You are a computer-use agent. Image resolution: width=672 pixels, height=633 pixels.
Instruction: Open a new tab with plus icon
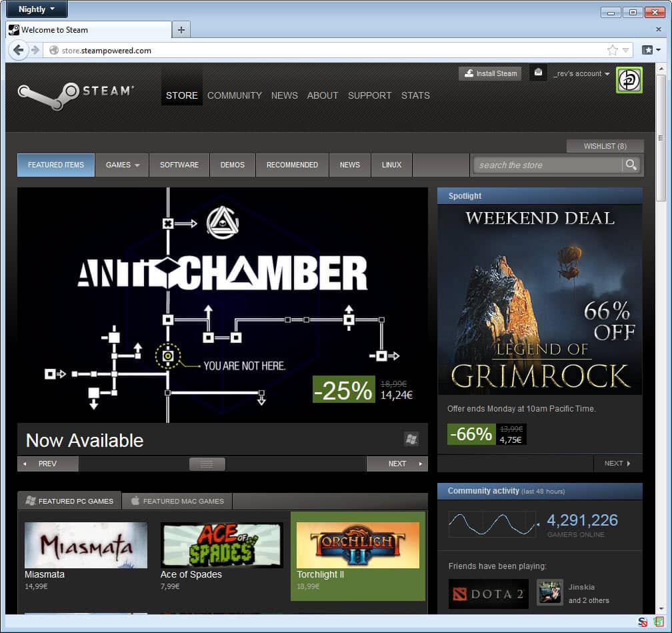click(181, 29)
